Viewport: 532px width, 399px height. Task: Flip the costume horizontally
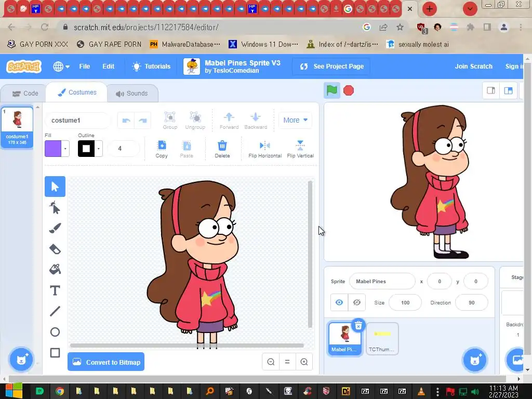pyautogui.click(x=264, y=149)
